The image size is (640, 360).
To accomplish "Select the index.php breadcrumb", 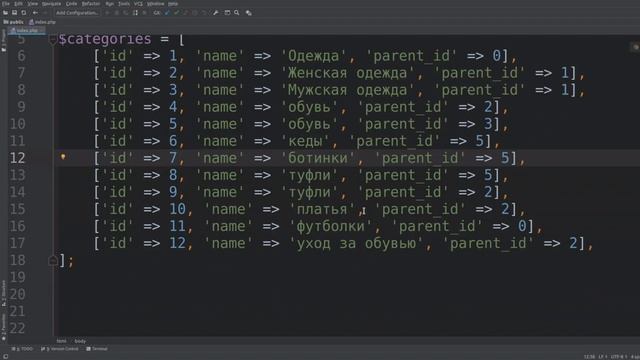I will coord(42,22).
